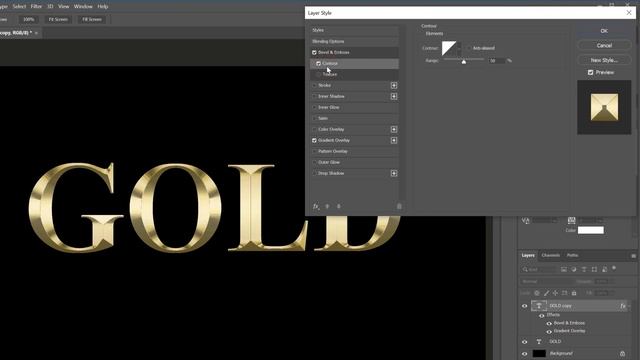
Task: Add another Inner Shadow with plus icon
Action: tap(394, 96)
